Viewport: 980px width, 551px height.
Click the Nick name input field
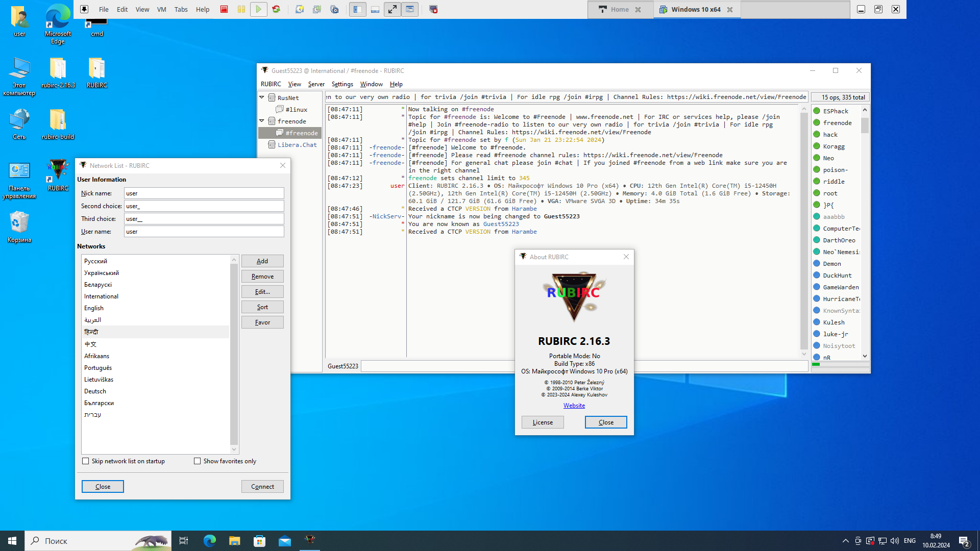[204, 193]
